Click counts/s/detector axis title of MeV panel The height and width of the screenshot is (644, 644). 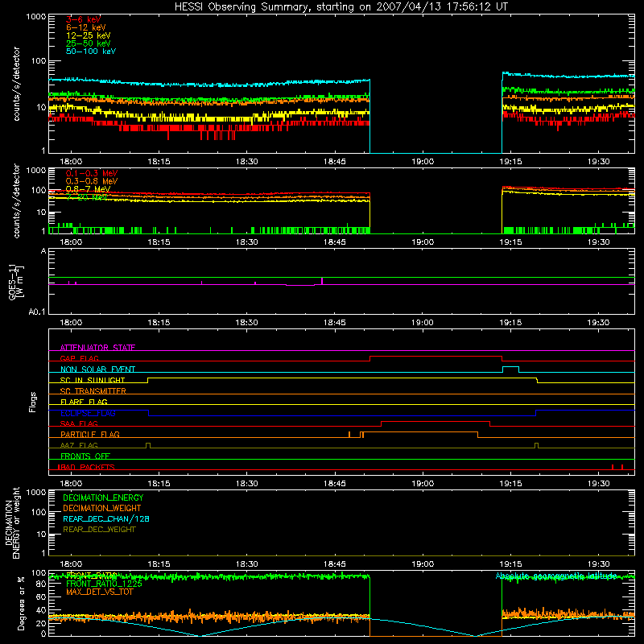16,201
